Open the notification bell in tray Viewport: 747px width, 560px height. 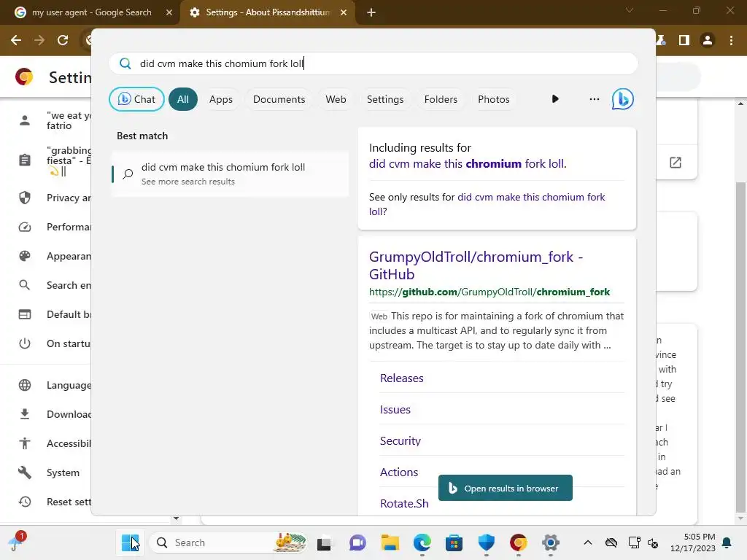point(727,542)
